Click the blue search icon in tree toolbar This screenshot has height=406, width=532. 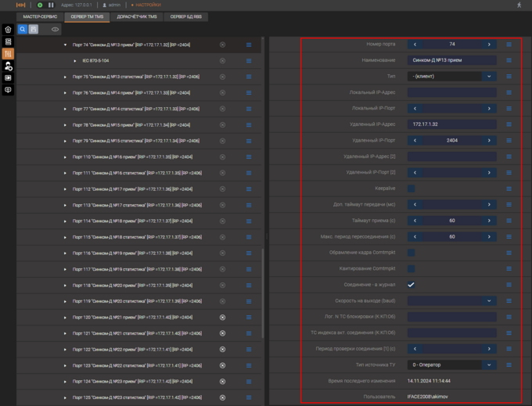(x=23, y=29)
